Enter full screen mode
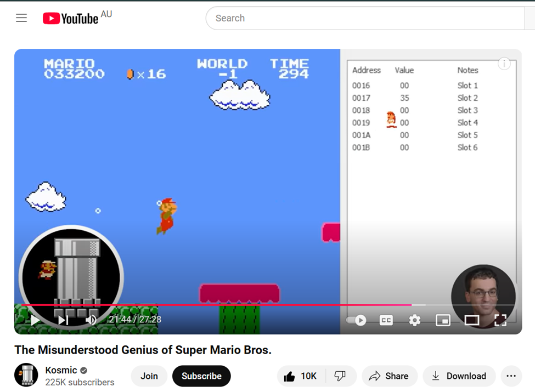The image size is (535, 392). point(500,320)
